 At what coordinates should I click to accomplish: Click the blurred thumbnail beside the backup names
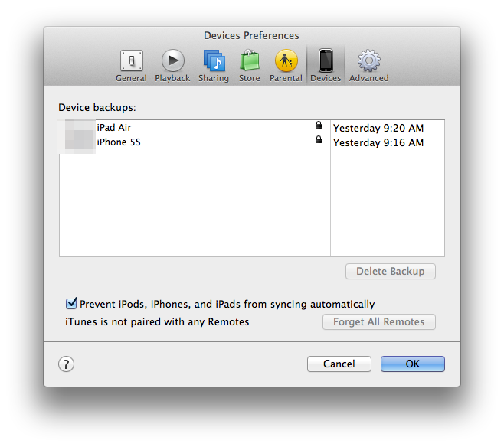77,135
